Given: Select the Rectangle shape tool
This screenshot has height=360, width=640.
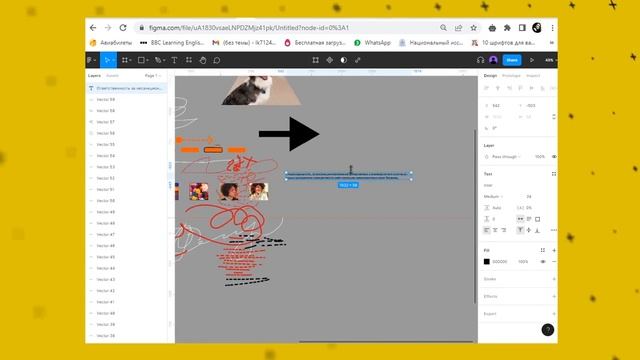Looking at the screenshot, I should (x=141, y=60).
